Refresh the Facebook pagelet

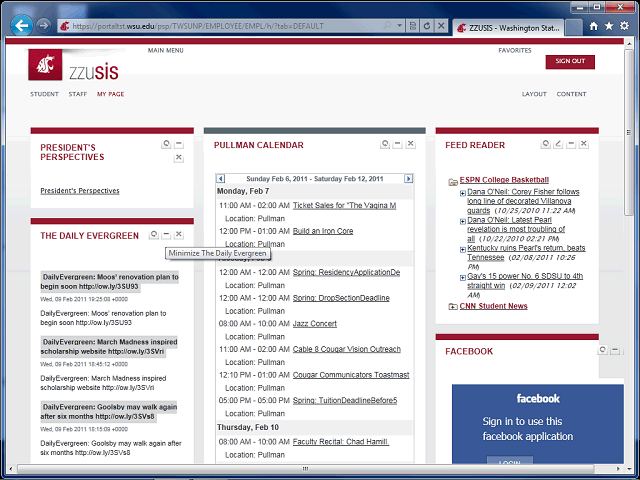[602, 350]
